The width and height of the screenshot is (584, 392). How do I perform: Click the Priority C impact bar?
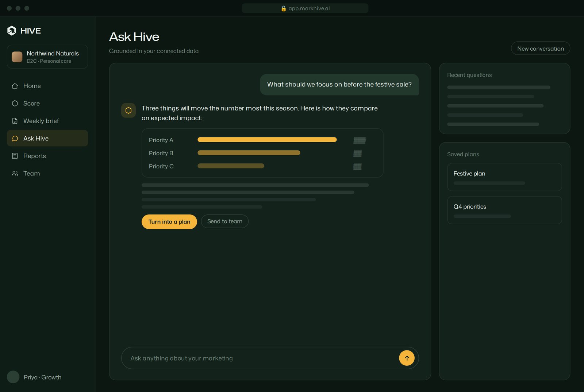tap(231, 166)
